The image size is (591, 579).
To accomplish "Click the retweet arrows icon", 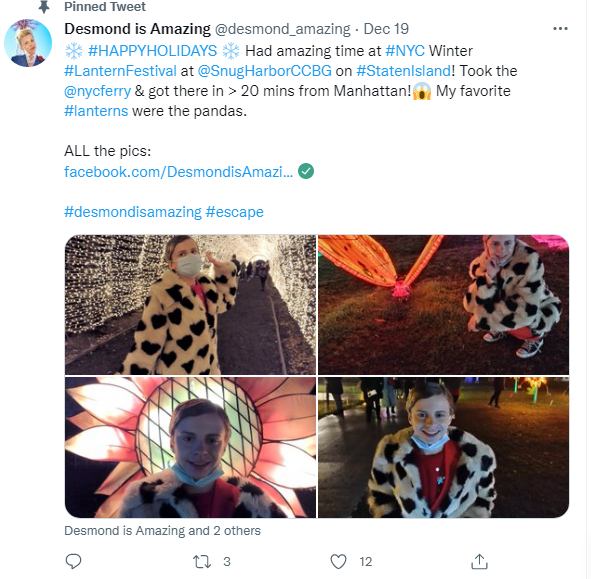I will [x=202, y=561].
